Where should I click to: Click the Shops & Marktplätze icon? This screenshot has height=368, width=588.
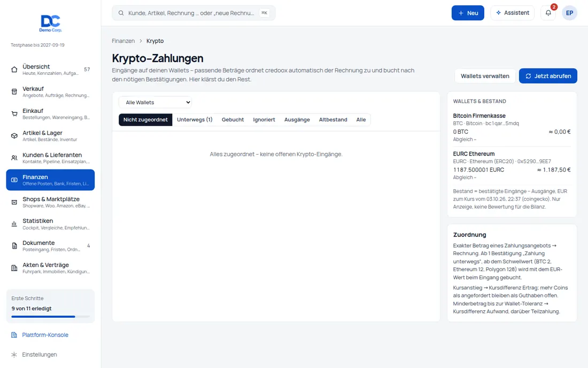(14, 202)
